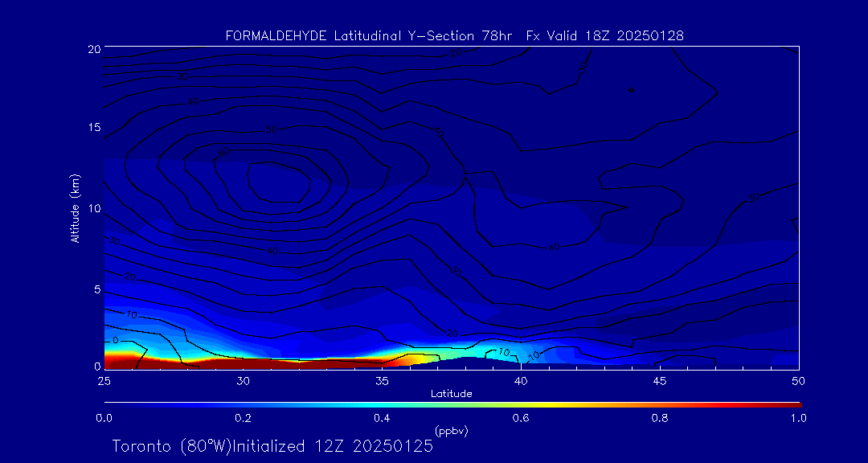This screenshot has width=868, height=463.
Task: Select the 'Latitude' x-axis label
Action: 451,394
